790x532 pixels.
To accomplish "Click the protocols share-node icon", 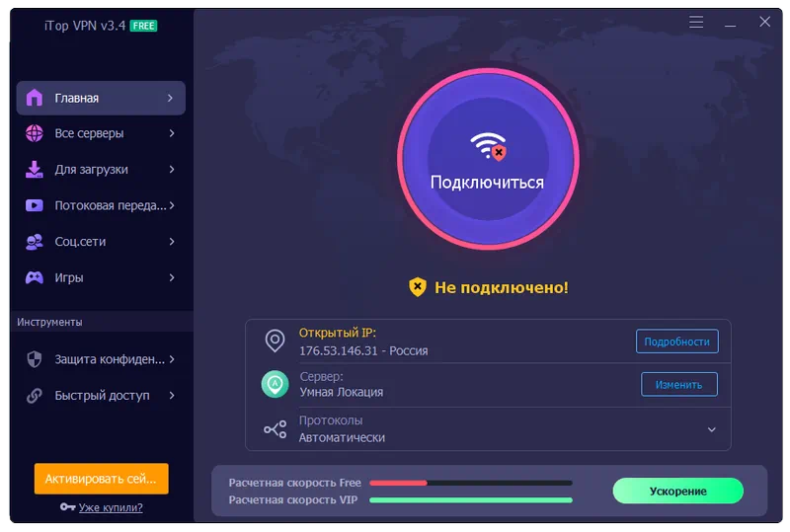I will click(276, 429).
